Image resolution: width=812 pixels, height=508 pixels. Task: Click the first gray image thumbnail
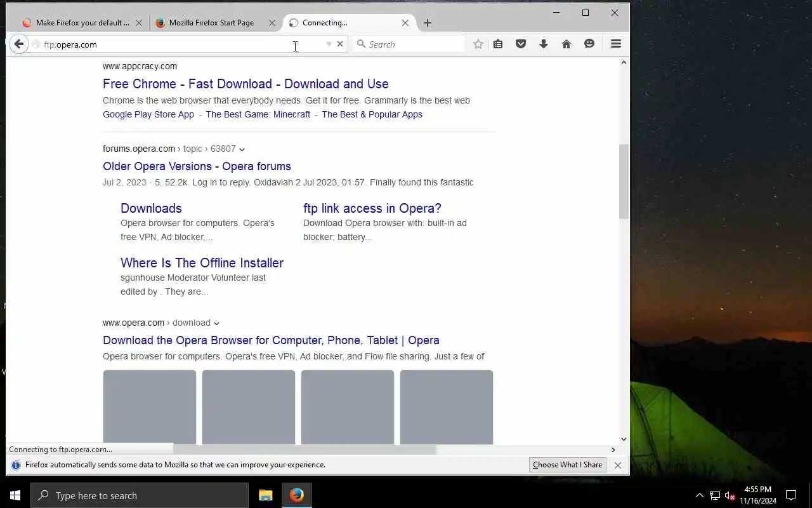click(150, 407)
